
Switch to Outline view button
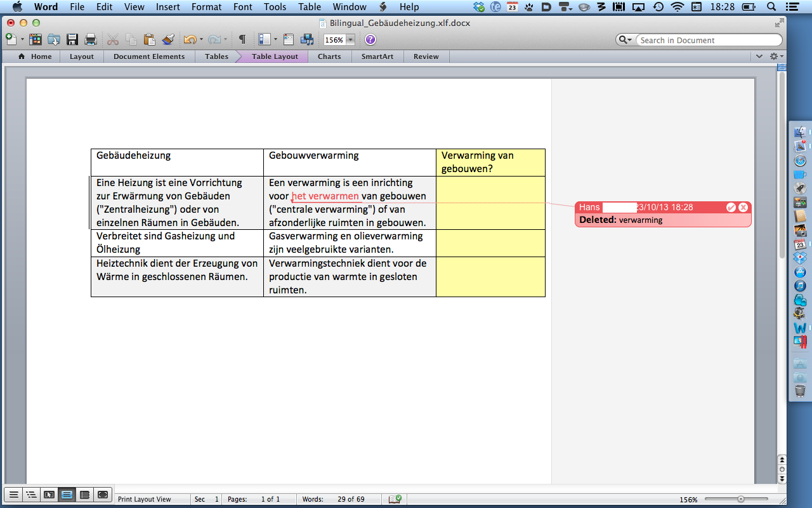click(30, 495)
